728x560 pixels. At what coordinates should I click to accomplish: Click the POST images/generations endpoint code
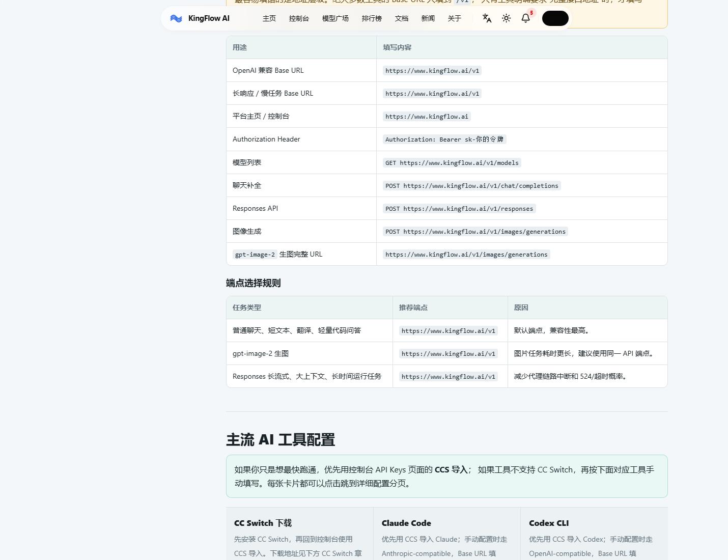(475, 232)
